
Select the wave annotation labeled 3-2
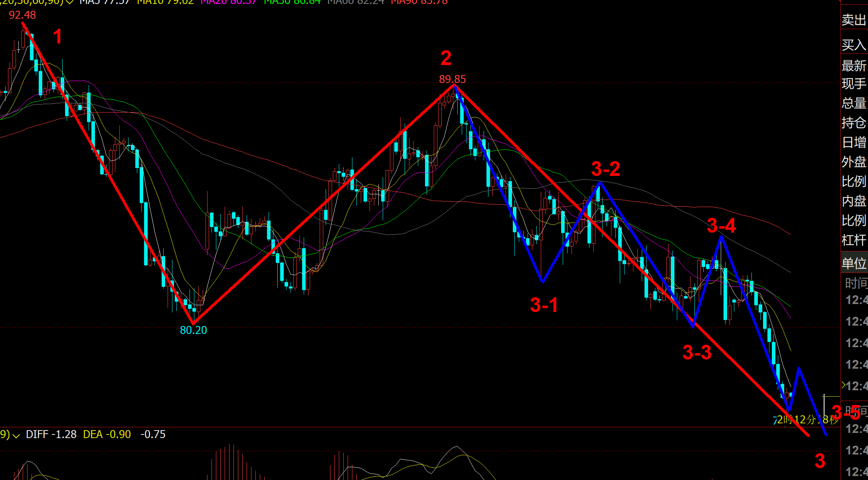605,169
